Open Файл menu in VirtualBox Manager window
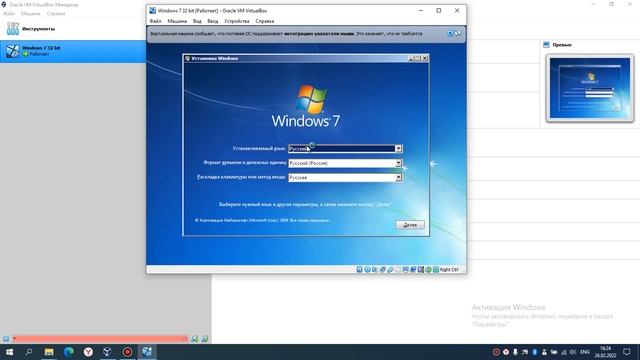Screen dimensions: 640x360 pyautogui.click(x=9, y=13)
